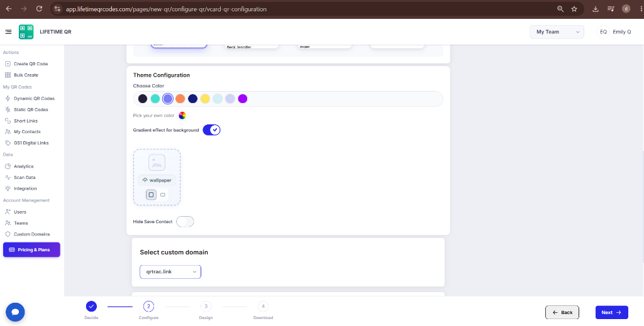
Task: Open the chat support bubble
Action: tap(15, 312)
